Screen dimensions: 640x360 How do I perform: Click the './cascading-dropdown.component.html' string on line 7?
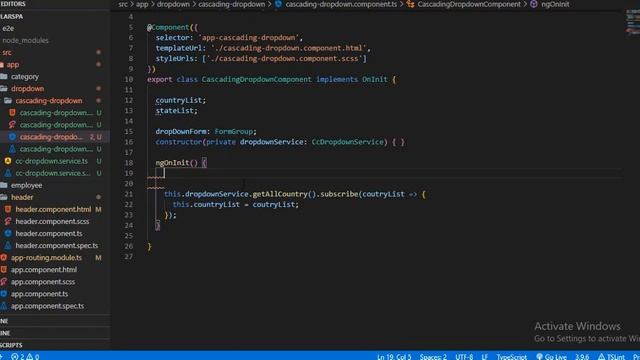click(288, 48)
